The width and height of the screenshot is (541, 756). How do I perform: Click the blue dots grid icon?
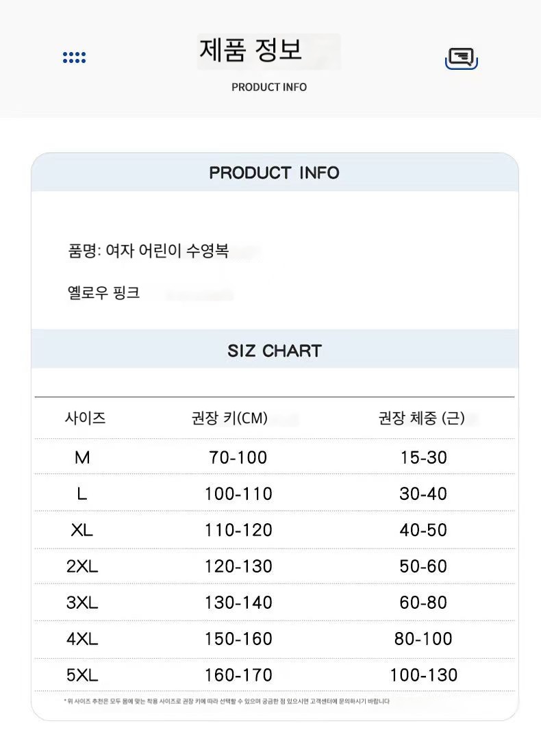tap(74, 58)
